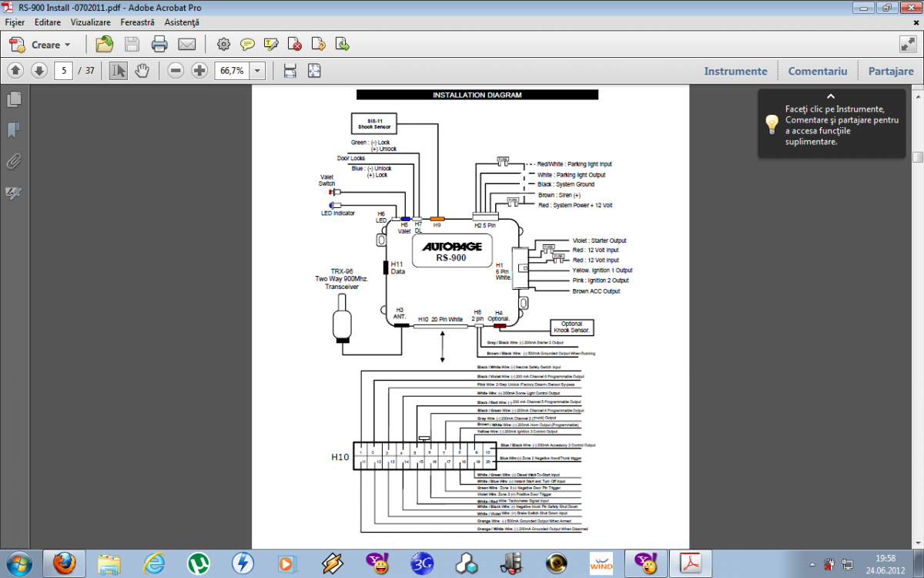Click the RS-900 model label in diagram
This screenshot has height=578, width=924.
click(x=451, y=259)
